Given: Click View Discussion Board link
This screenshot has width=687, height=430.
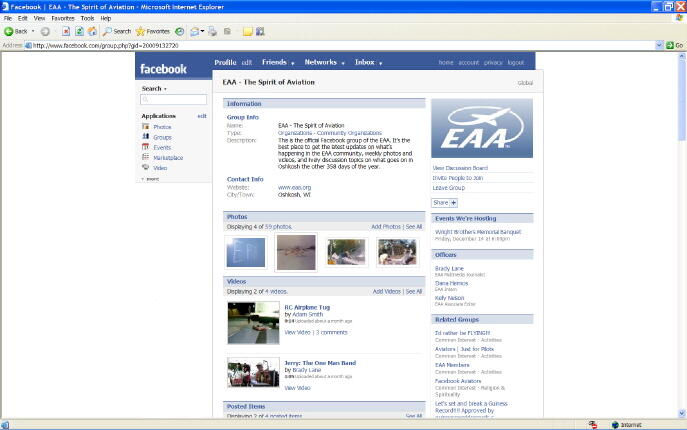Looking at the screenshot, I should [x=460, y=168].
